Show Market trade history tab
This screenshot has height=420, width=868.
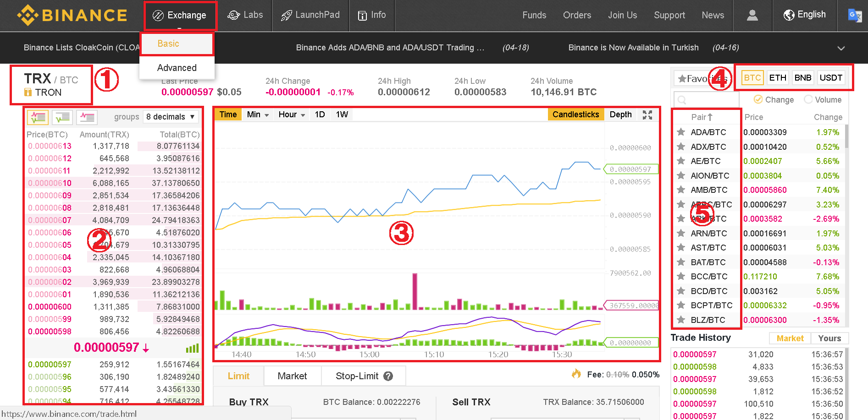(790, 338)
